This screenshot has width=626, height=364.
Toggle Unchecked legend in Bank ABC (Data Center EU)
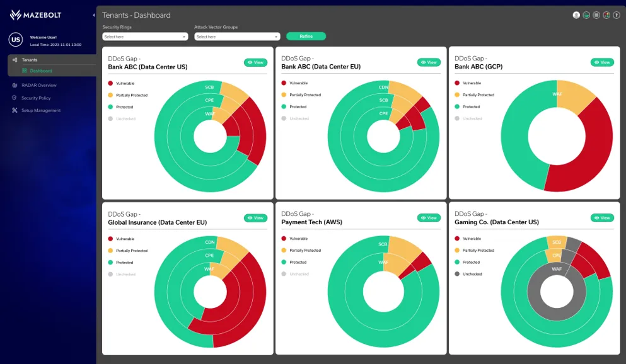click(x=295, y=118)
